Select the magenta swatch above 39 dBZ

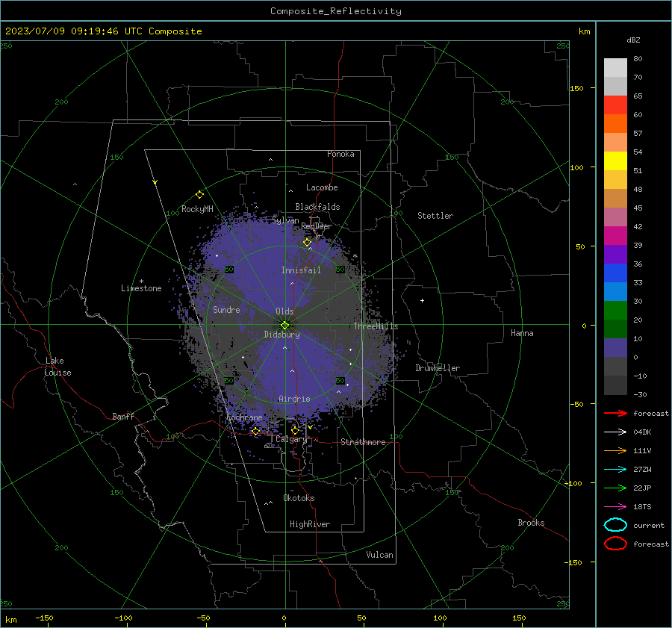(615, 235)
